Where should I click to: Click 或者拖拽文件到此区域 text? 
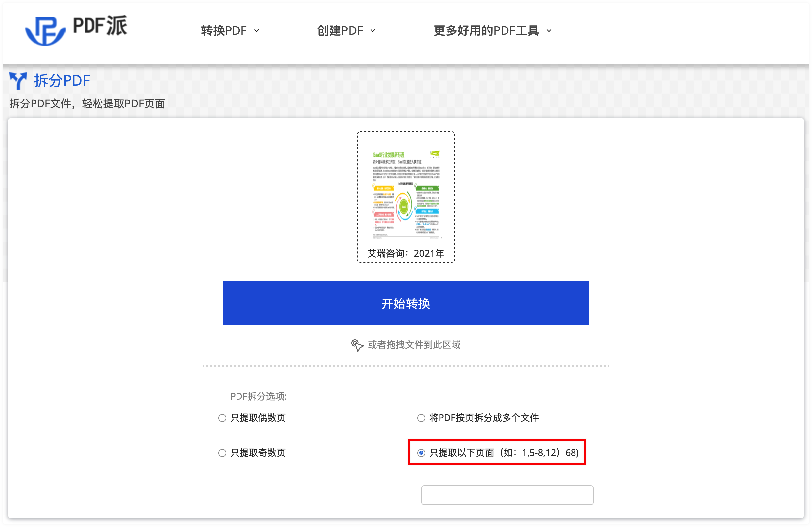tap(414, 345)
